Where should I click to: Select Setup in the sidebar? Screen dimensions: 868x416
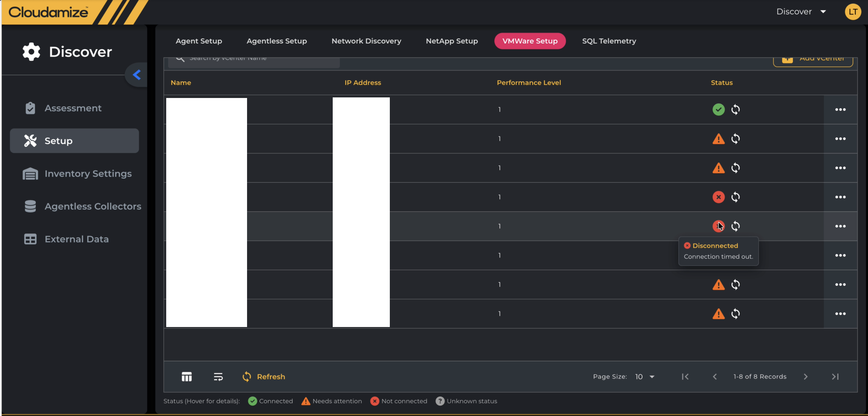74,141
